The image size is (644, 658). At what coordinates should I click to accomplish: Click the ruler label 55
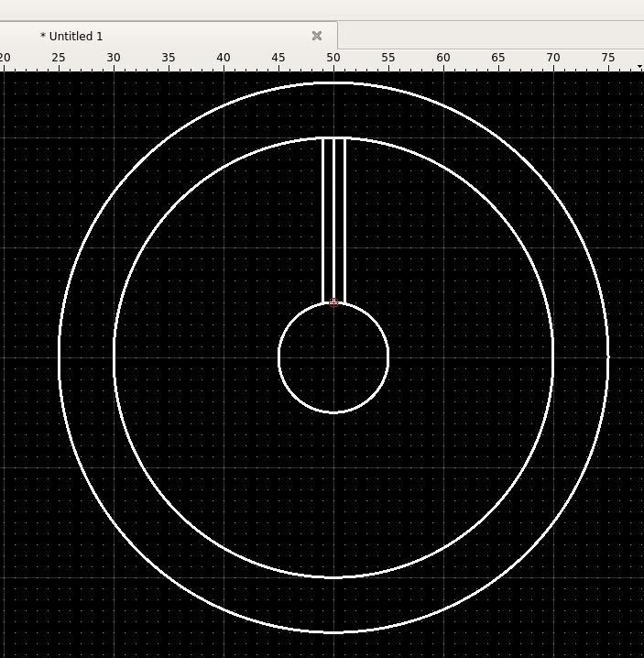388,58
